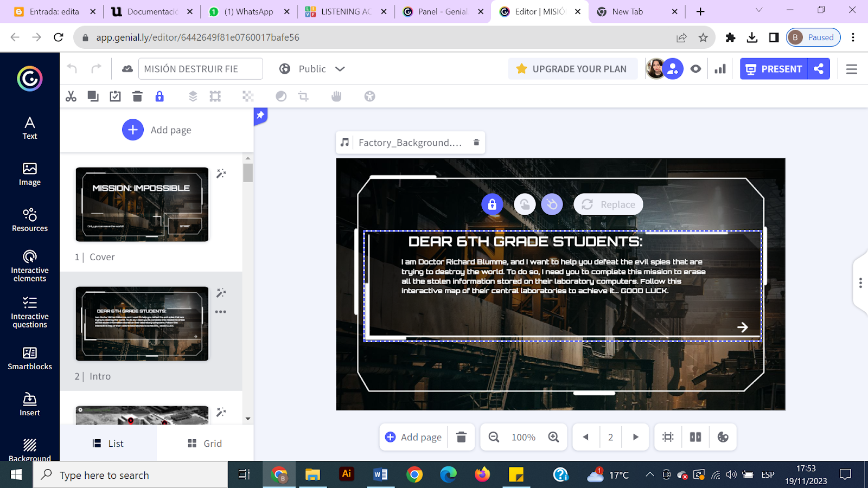Image resolution: width=868 pixels, height=488 pixels.
Task: Open the Smartblocks panel
Action: (x=30, y=358)
